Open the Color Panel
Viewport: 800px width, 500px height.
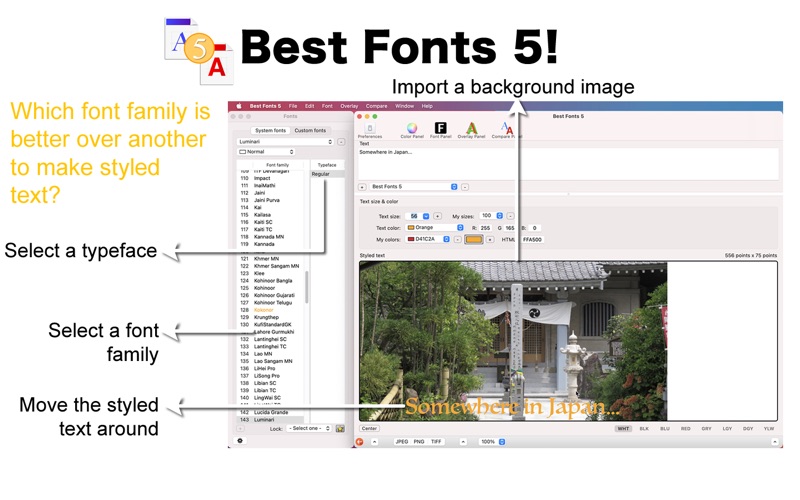[x=411, y=130]
